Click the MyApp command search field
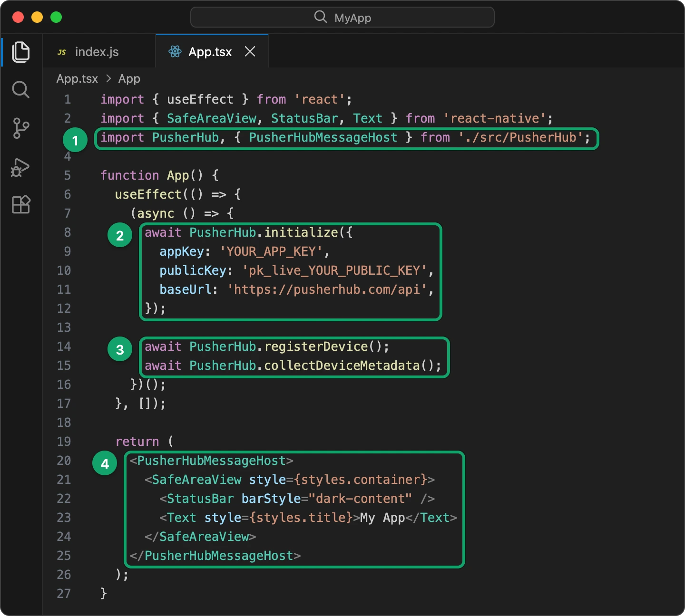Screen dimensions: 685x616 [x=342, y=17]
